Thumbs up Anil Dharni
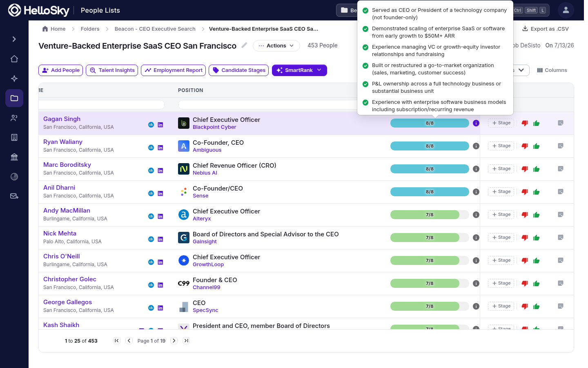 537,192
